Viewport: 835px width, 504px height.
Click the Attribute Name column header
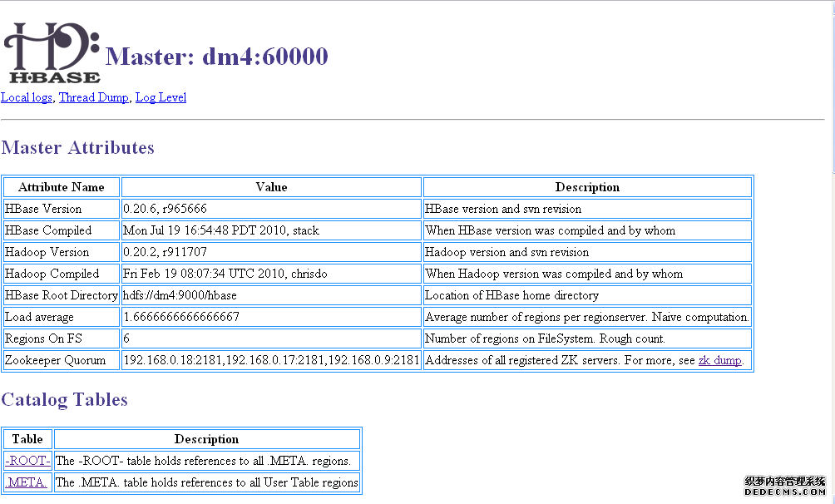coord(62,187)
